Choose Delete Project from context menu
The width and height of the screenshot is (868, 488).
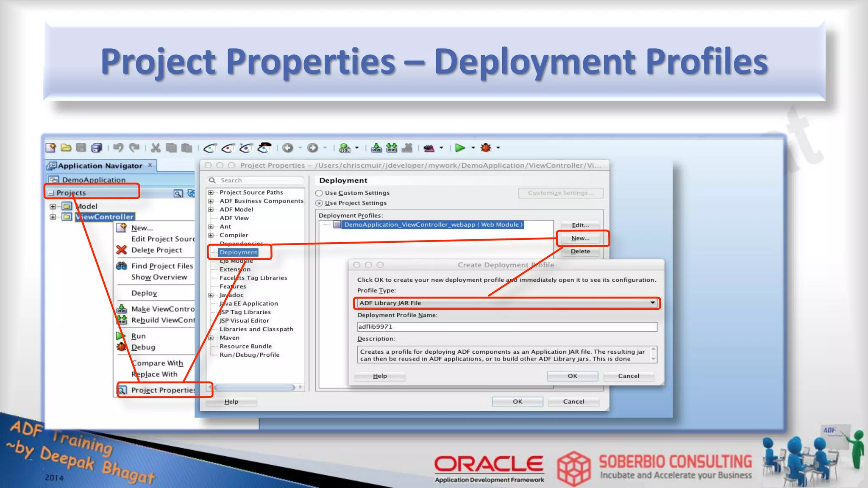click(156, 250)
